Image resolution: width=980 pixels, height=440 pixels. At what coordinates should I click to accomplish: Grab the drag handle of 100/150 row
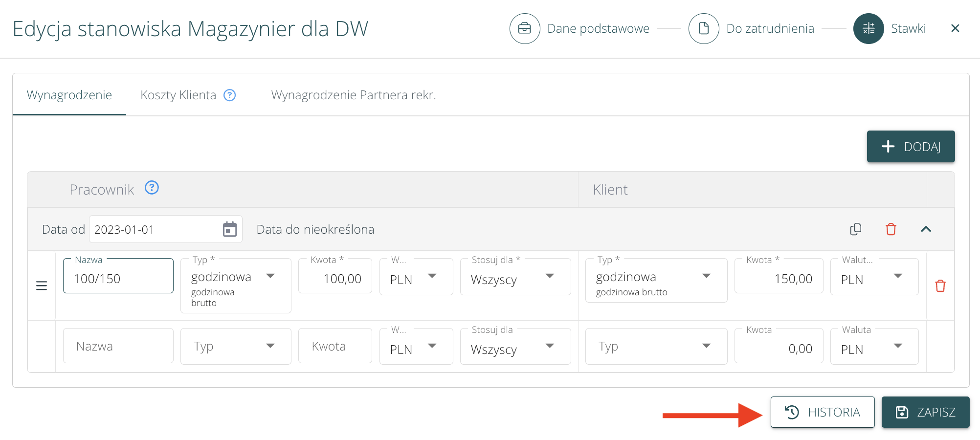42,286
